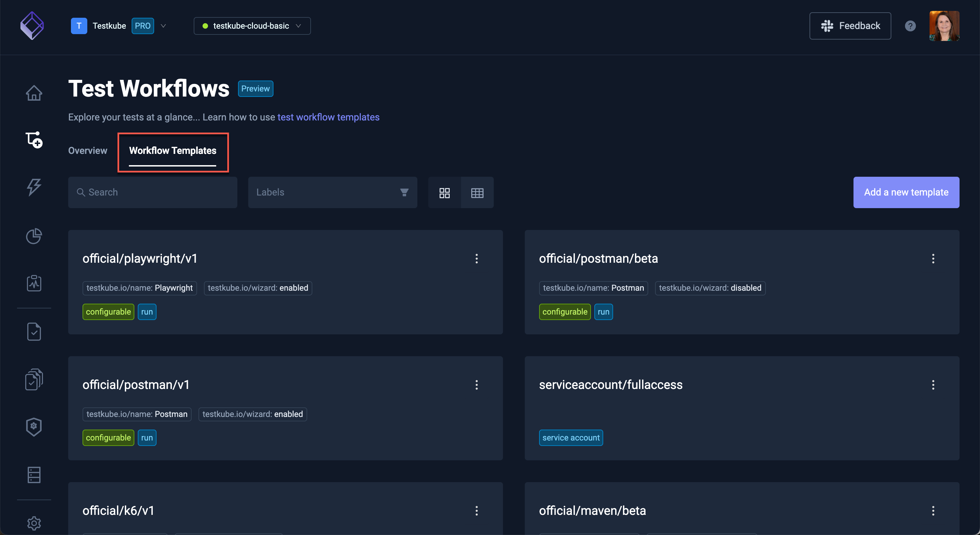Click the three-dot menu on official/playwright/v1

pos(476,258)
